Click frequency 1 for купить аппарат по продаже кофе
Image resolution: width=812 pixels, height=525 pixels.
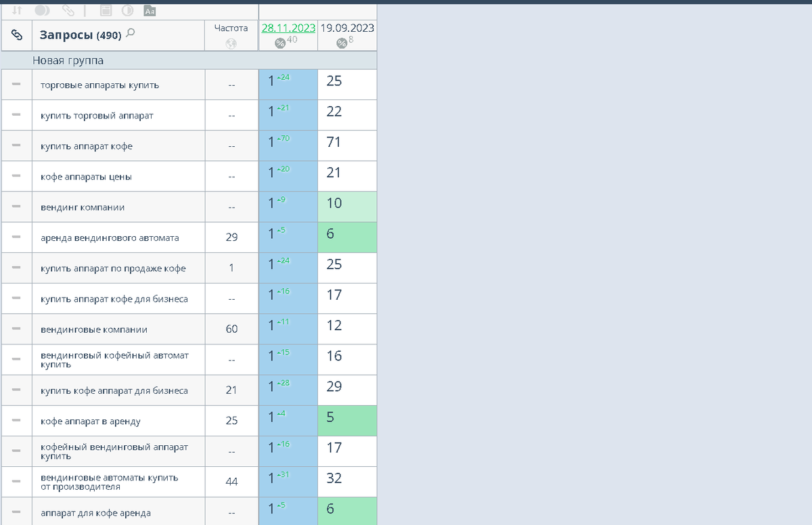231,268
